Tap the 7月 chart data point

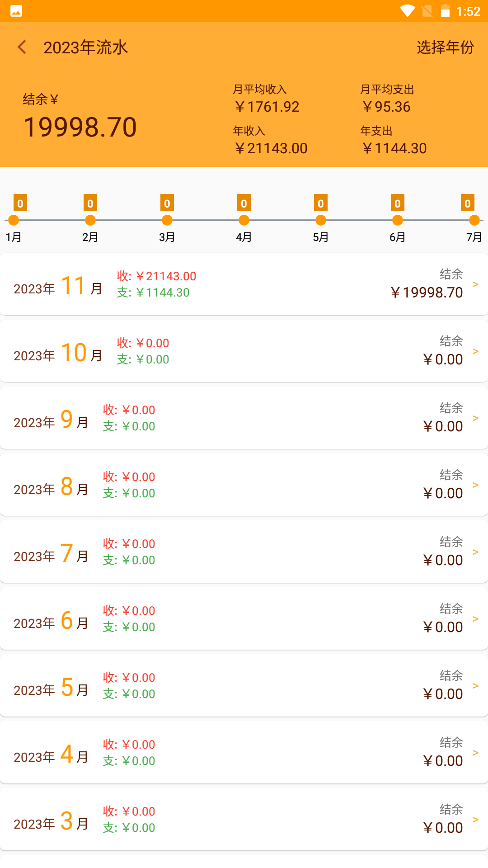coord(474,220)
